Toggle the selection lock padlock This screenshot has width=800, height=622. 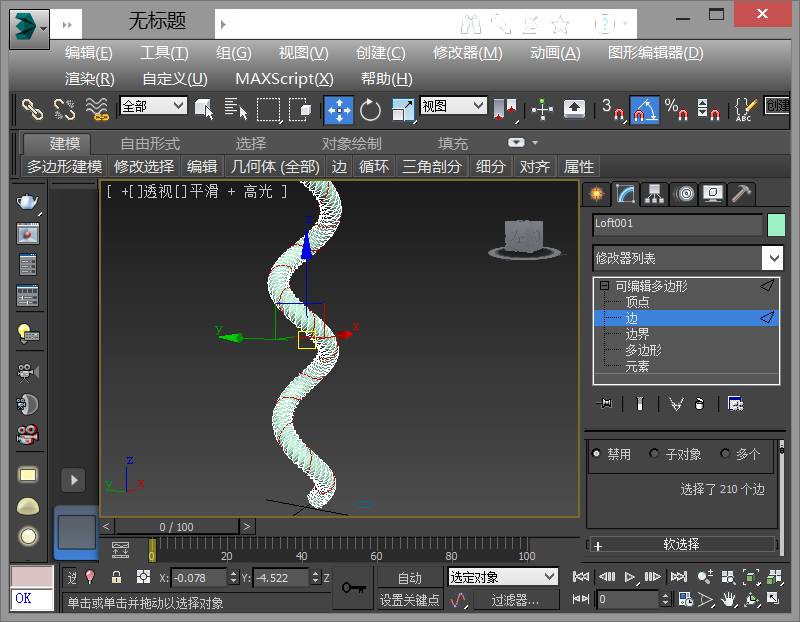[x=116, y=577]
